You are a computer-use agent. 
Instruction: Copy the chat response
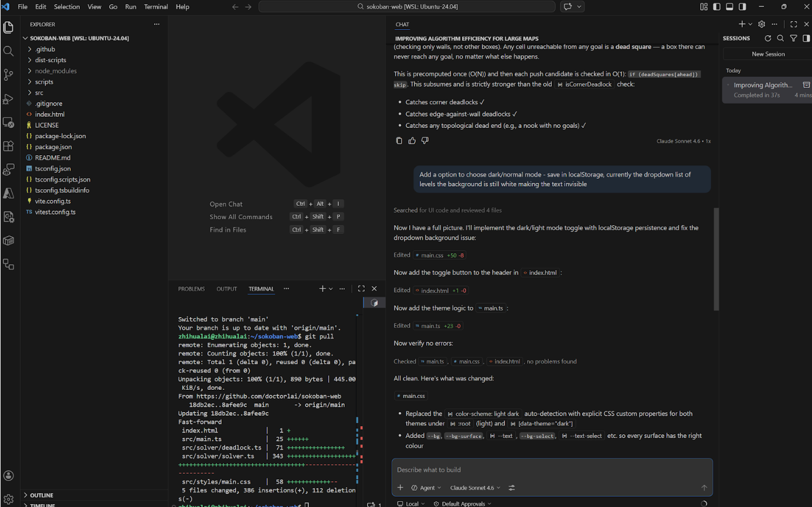[x=399, y=141]
